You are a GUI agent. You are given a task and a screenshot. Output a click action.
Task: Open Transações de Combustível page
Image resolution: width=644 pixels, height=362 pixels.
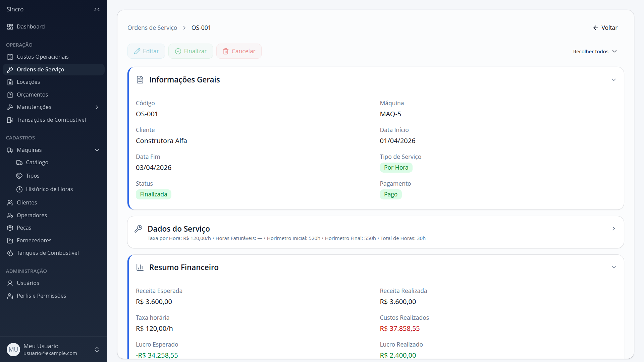pyautogui.click(x=54, y=120)
